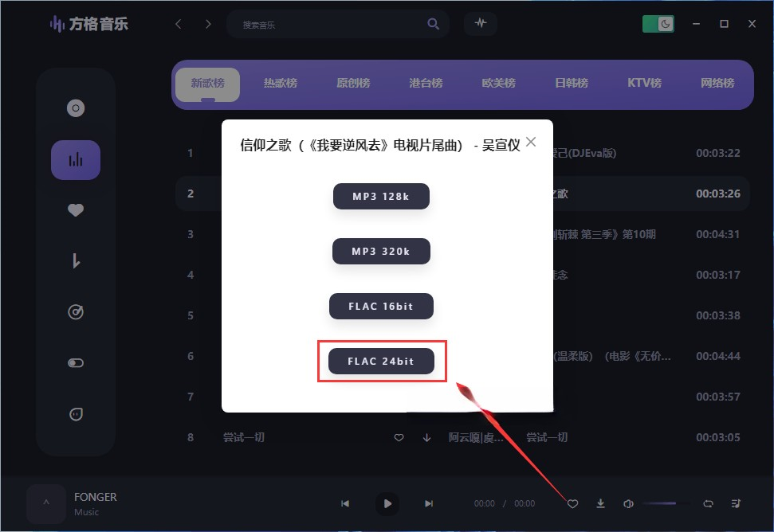Screen dimensions: 774x532
Task: Click the disc icon in sidebar
Action: [76, 108]
